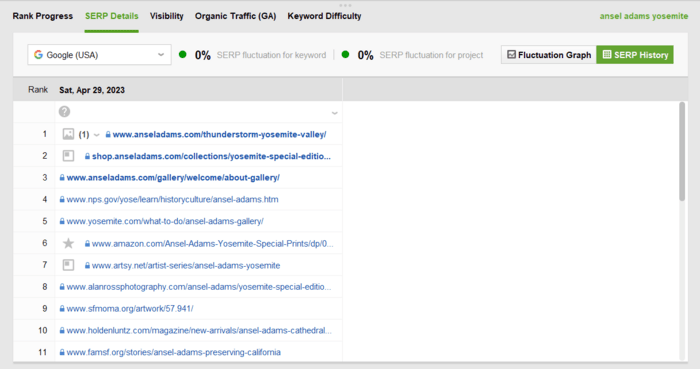Open the yosemite.com ansel-adams-gallery link
Screen dimensions: 700x369
(x=165, y=221)
